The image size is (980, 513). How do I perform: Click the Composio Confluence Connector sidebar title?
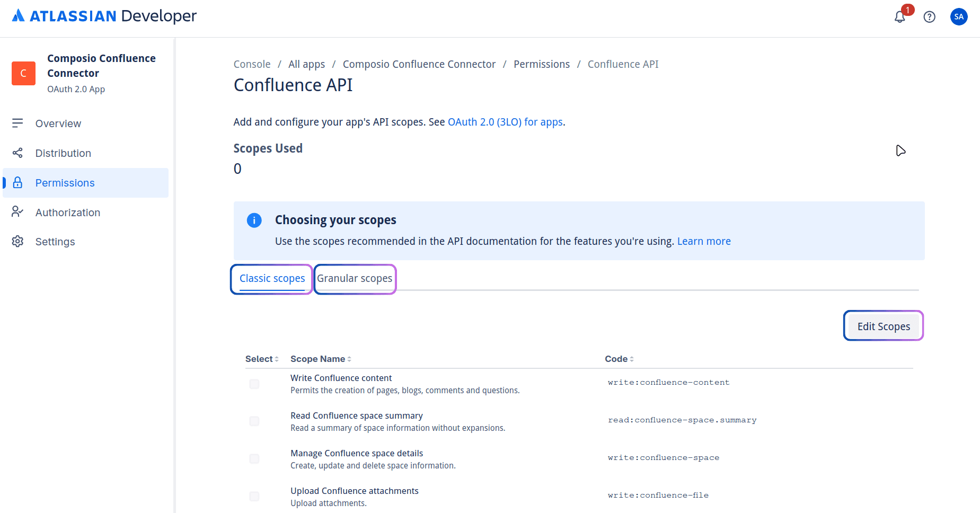pos(101,66)
